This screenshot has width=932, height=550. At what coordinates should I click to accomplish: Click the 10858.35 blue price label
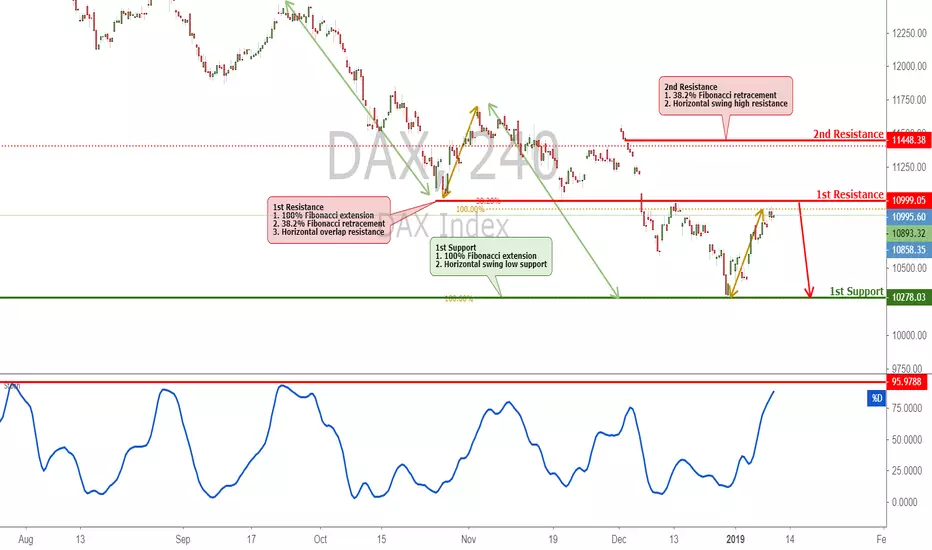tap(908, 250)
